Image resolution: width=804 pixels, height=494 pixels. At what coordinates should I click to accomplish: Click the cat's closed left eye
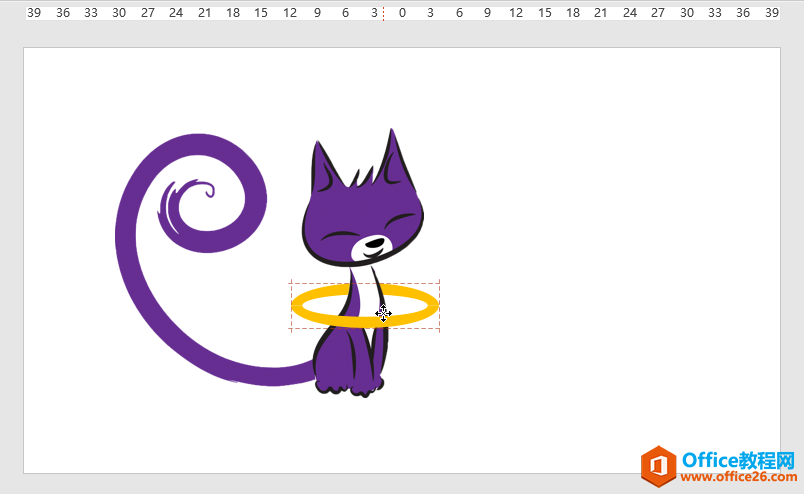tap(340, 235)
